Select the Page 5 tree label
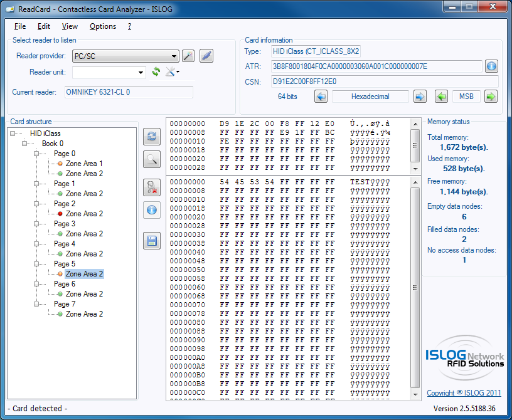512x420 pixels. tap(65, 264)
